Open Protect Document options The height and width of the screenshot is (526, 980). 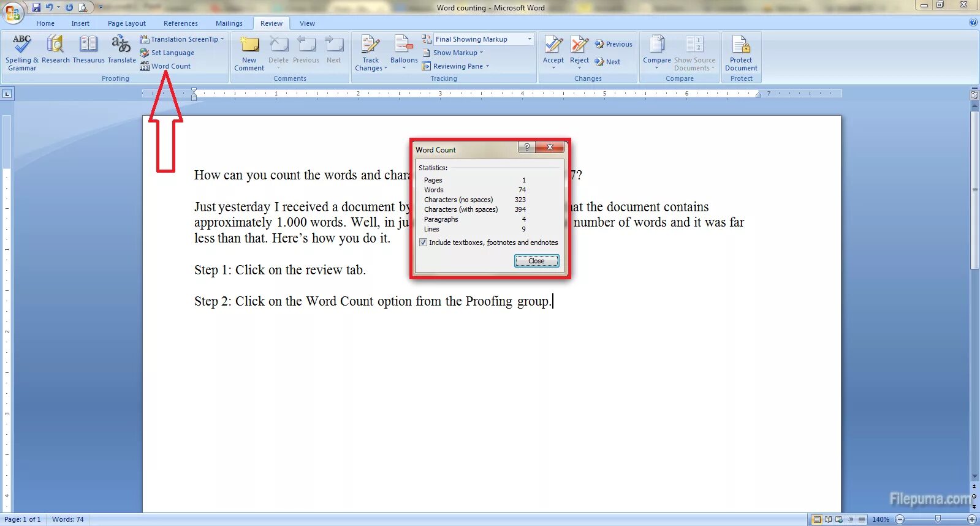pos(741,53)
